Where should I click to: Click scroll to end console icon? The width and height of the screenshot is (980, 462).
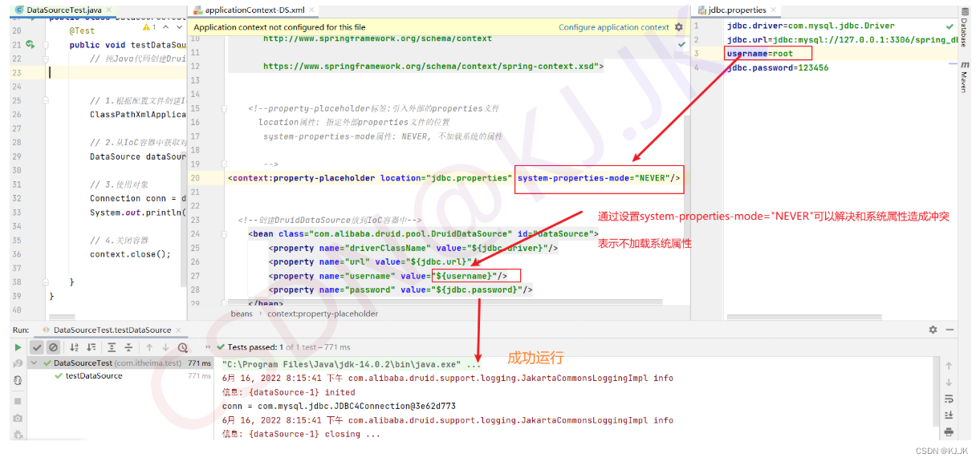click(949, 415)
